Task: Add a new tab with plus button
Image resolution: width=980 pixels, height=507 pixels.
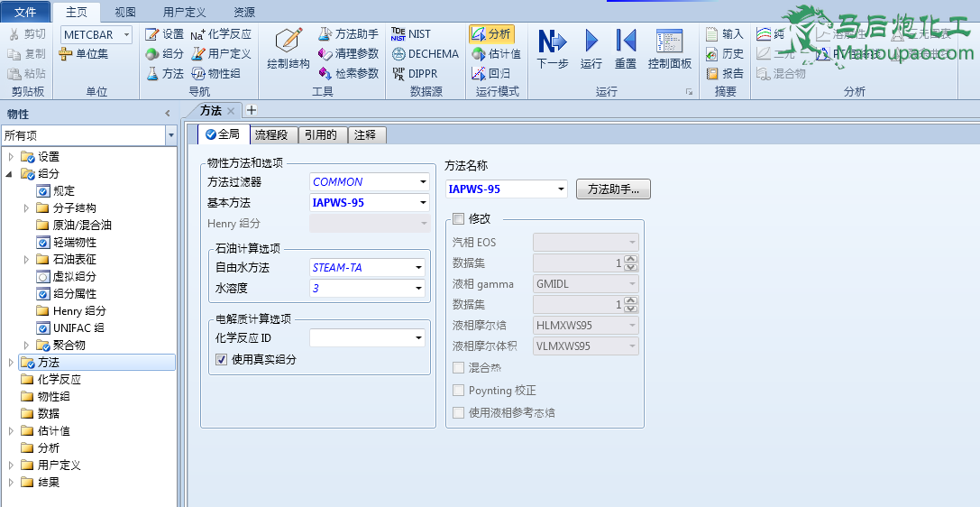Action: (x=252, y=110)
